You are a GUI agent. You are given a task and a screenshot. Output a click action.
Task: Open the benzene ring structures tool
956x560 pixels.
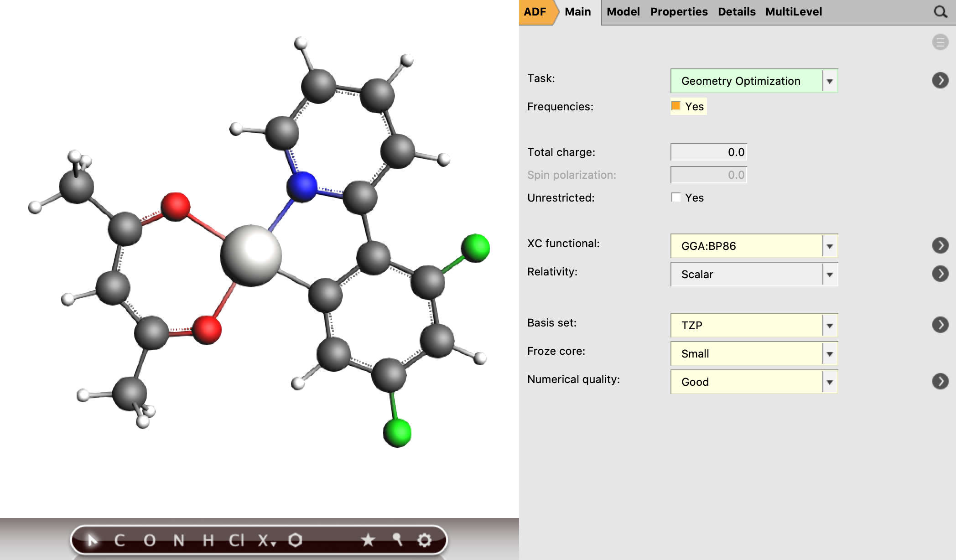coord(296,540)
